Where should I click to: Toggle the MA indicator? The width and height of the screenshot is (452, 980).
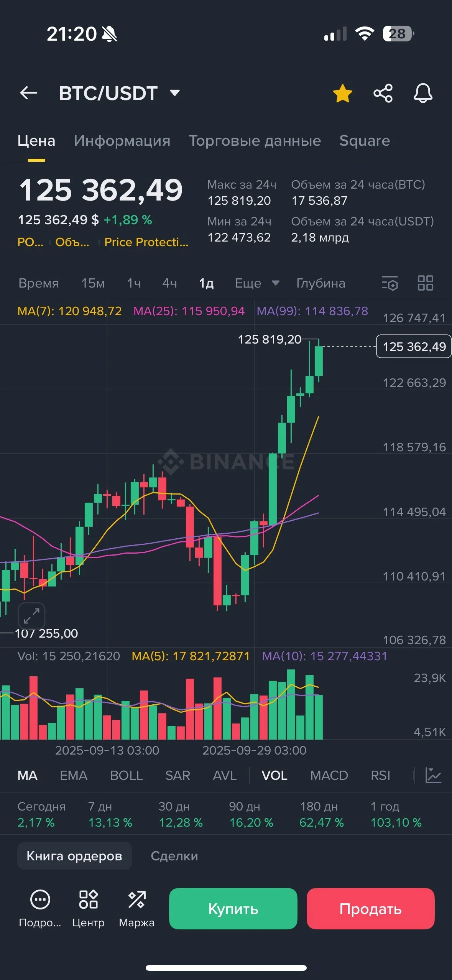[x=27, y=775]
